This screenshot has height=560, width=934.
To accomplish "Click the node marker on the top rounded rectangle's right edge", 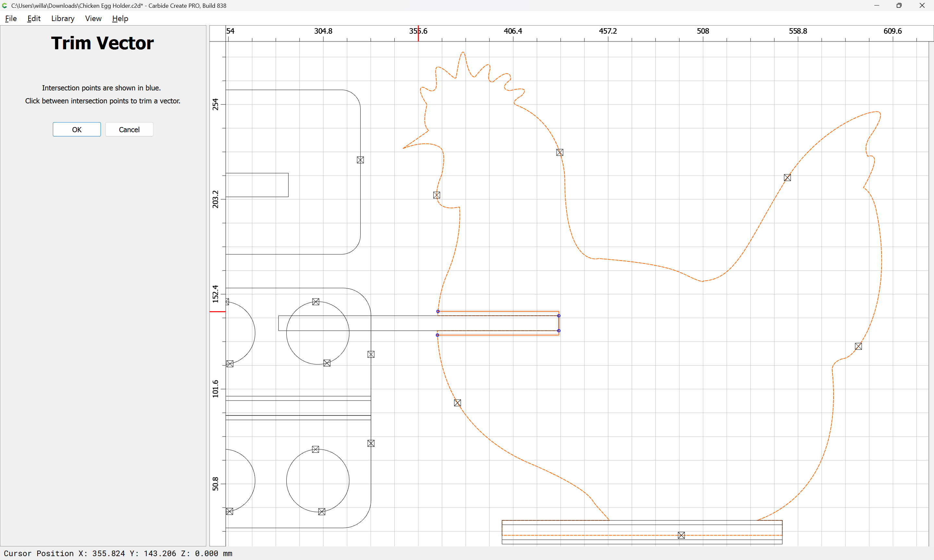I will pyautogui.click(x=360, y=160).
